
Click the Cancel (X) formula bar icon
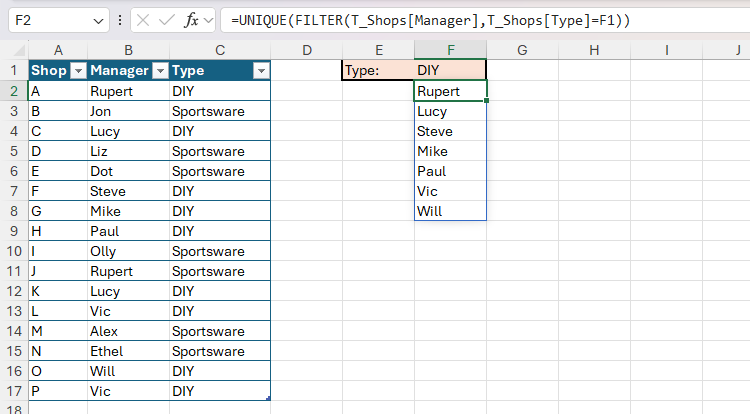(x=143, y=20)
